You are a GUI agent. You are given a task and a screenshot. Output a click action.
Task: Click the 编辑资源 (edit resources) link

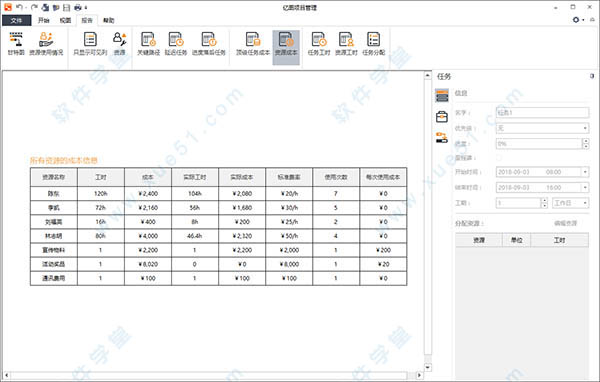coord(565,223)
